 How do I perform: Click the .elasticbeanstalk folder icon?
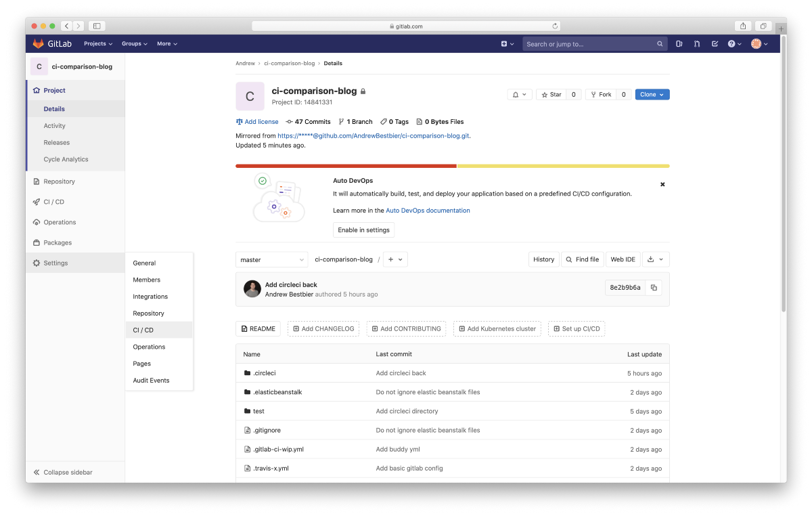point(247,392)
